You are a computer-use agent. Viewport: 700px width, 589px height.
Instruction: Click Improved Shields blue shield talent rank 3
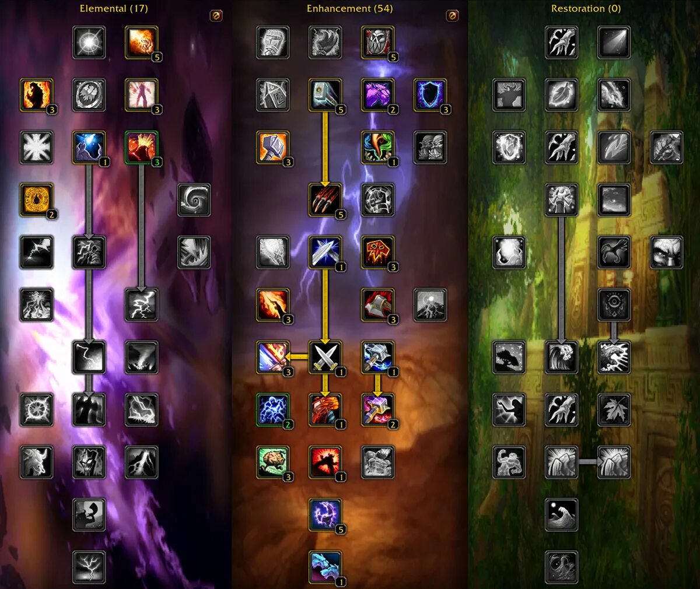[x=430, y=95]
